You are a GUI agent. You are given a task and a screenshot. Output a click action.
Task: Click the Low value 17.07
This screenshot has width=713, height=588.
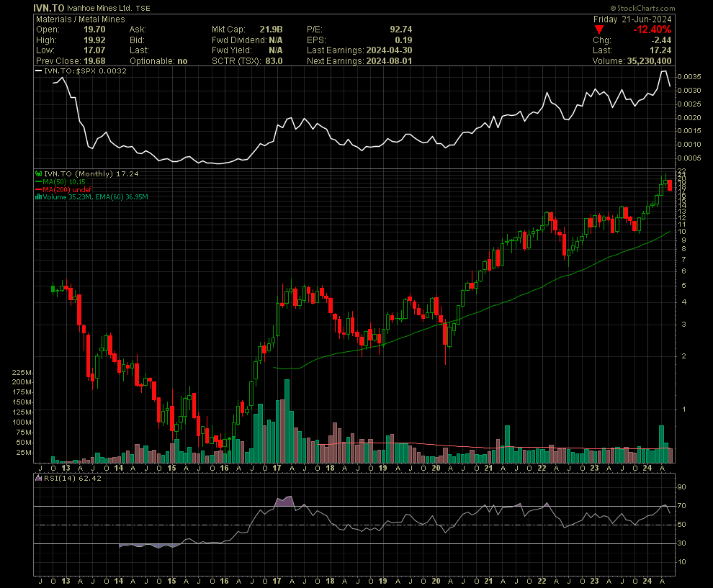(x=94, y=50)
